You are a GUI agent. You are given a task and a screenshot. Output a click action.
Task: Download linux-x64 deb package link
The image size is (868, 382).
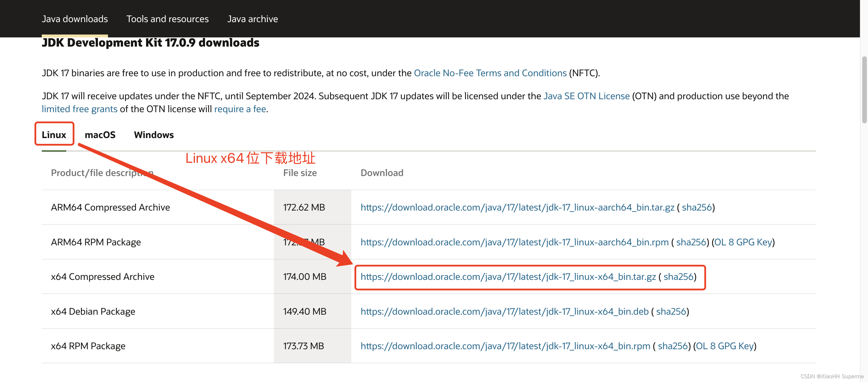[x=504, y=311]
